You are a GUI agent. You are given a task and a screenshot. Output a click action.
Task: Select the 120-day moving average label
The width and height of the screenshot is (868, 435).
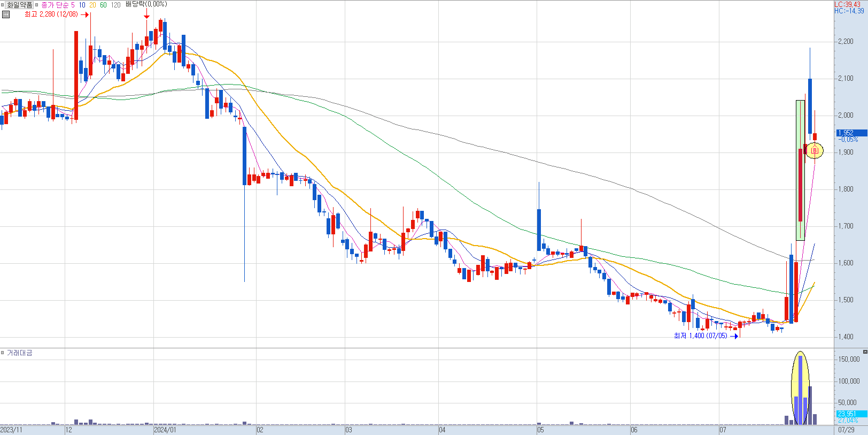(115, 5)
